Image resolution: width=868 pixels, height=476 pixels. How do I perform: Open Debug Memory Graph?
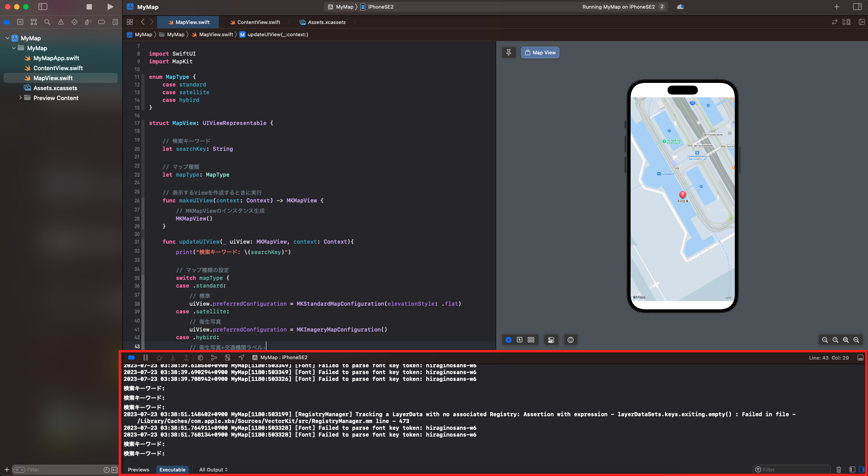pos(214,357)
